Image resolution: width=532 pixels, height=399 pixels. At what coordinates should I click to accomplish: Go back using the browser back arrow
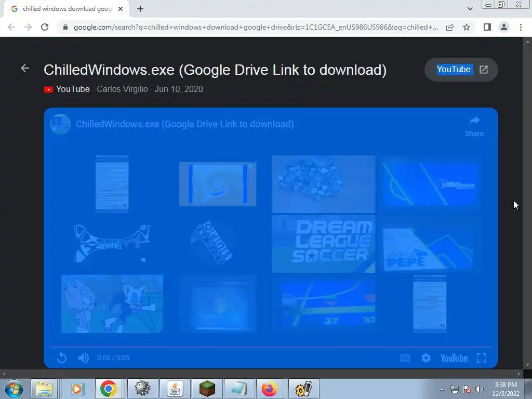(x=11, y=27)
